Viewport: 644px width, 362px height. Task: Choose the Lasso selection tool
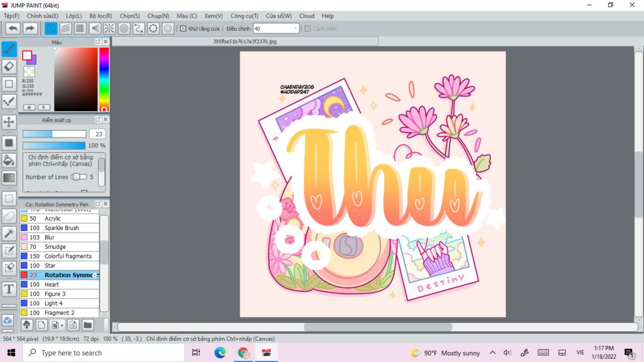[x=9, y=216]
